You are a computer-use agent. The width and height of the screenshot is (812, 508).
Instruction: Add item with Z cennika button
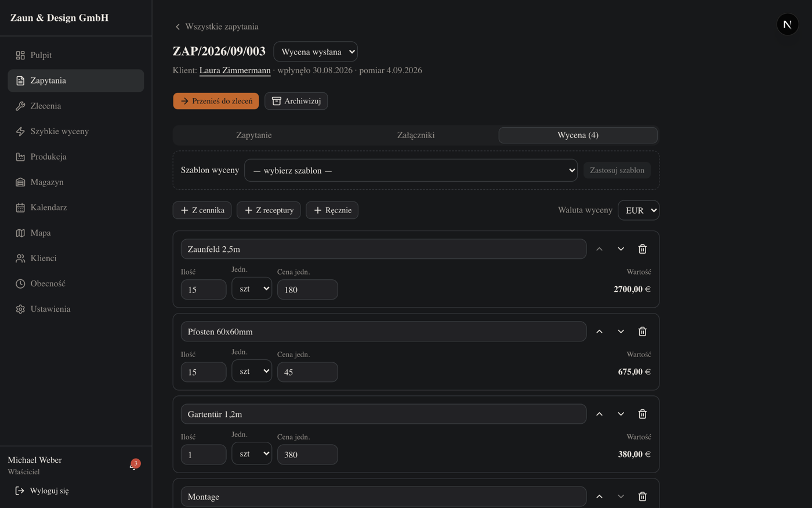(x=202, y=210)
